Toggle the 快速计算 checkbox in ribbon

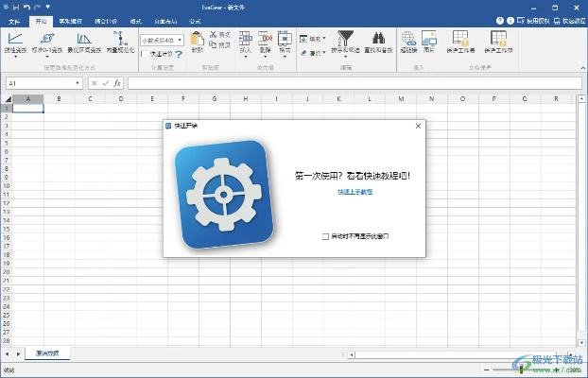(145, 54)
